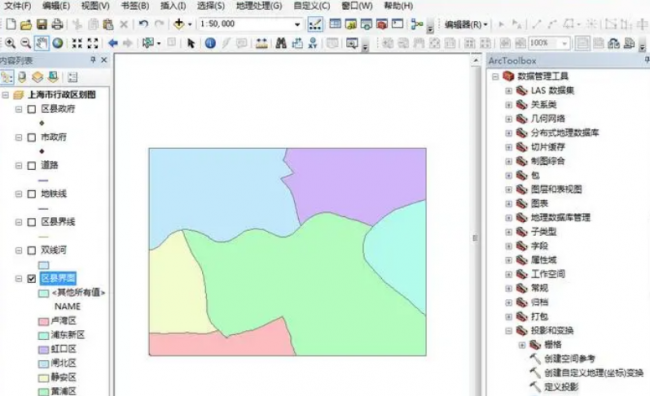
Task: Collapse the 数据管理工具 toolbox
Action: [x=495, y=77]
